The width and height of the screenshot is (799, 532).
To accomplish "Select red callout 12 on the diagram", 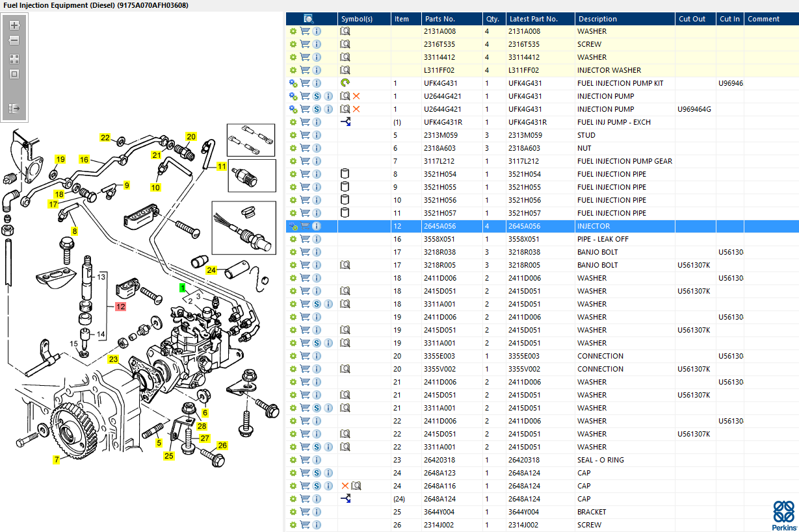I will pyautogui.click(x=121, y=306).
